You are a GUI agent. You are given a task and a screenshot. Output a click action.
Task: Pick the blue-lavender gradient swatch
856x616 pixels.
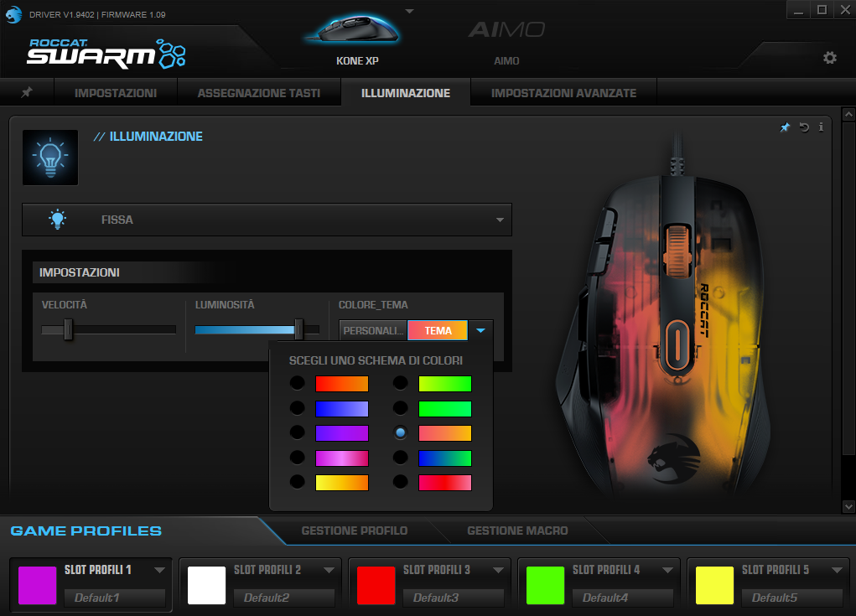342,409
